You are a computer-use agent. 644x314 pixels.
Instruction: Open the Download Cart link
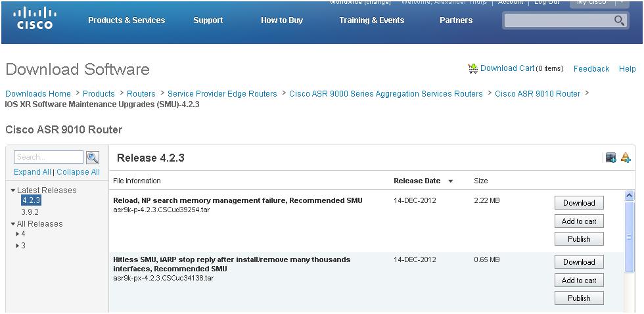507,68
